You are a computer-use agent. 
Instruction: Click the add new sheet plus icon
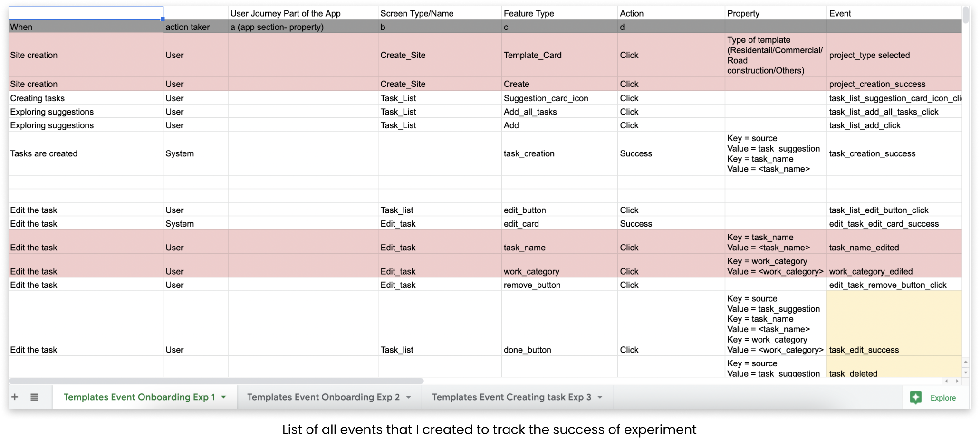tap(15, 397)
